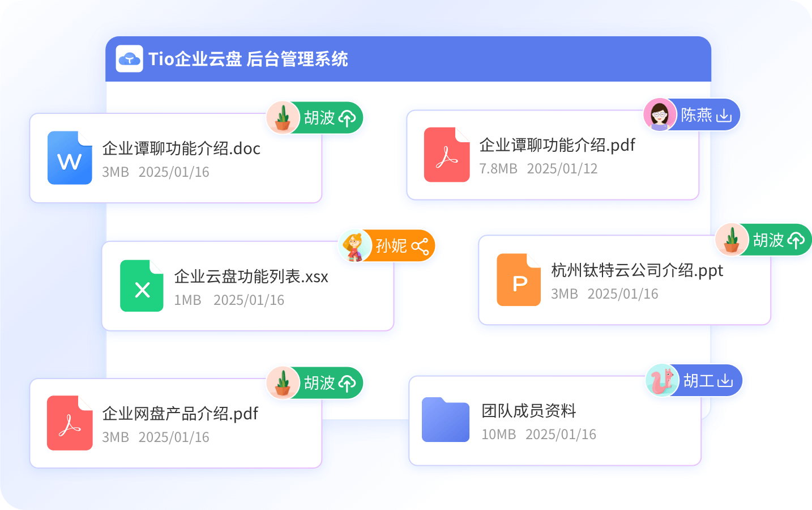Click size and date 7.8MB 2025/01/12

[x=539, y=169]
